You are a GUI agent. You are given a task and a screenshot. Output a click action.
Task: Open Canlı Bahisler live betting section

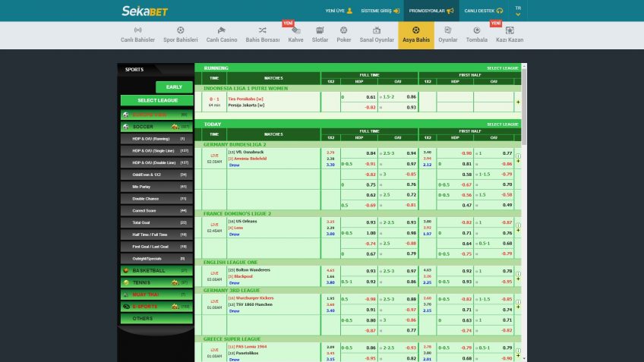[x=137, y=35]
